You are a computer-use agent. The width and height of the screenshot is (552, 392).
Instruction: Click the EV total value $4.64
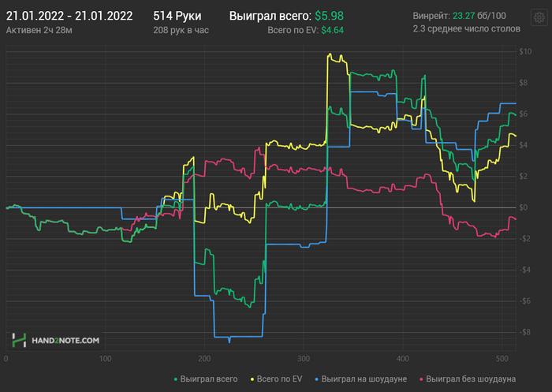332,30
